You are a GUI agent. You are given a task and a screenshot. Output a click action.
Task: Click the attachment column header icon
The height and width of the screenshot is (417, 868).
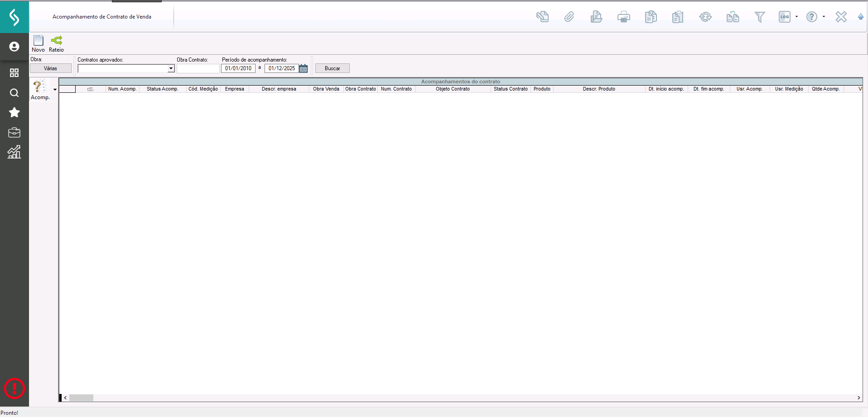pyautogui.click(x=91, y=89)
